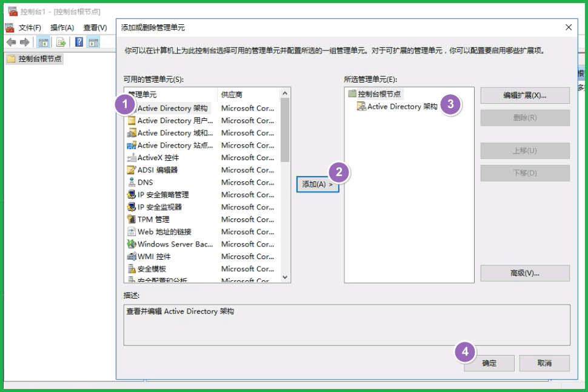Click the scroll-down arrow of the available snap-ins list

pyautogui.click(x=285, y=277)
